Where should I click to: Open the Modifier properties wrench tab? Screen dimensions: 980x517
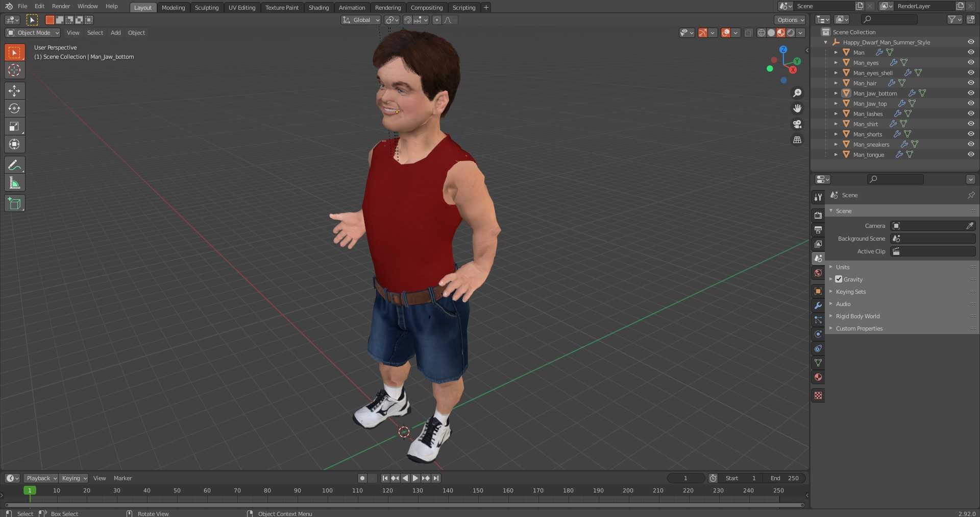tap(818, 306)
